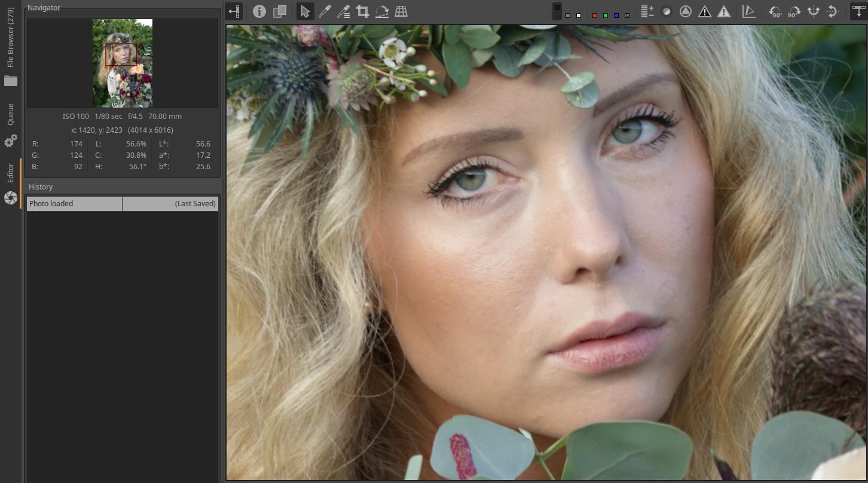This screenshot has width=868, height=483.
Task: Flip the image horizontally
Action: pyautogui.click(x=813, y=11)
